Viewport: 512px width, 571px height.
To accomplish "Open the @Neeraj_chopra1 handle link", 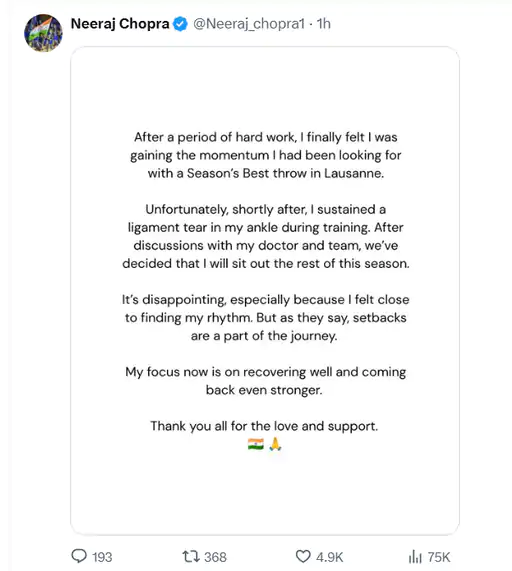I will [x=249, y=24].
